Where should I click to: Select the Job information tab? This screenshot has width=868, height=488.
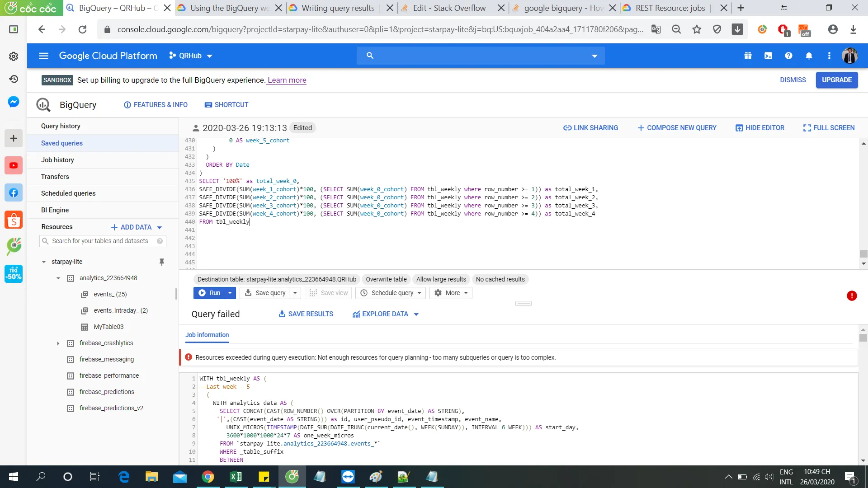pos(207,335)
